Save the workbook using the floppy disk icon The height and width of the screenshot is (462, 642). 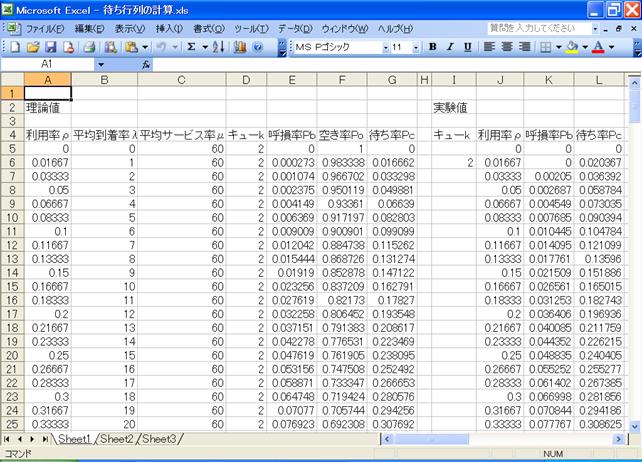[x=51, y=47]
